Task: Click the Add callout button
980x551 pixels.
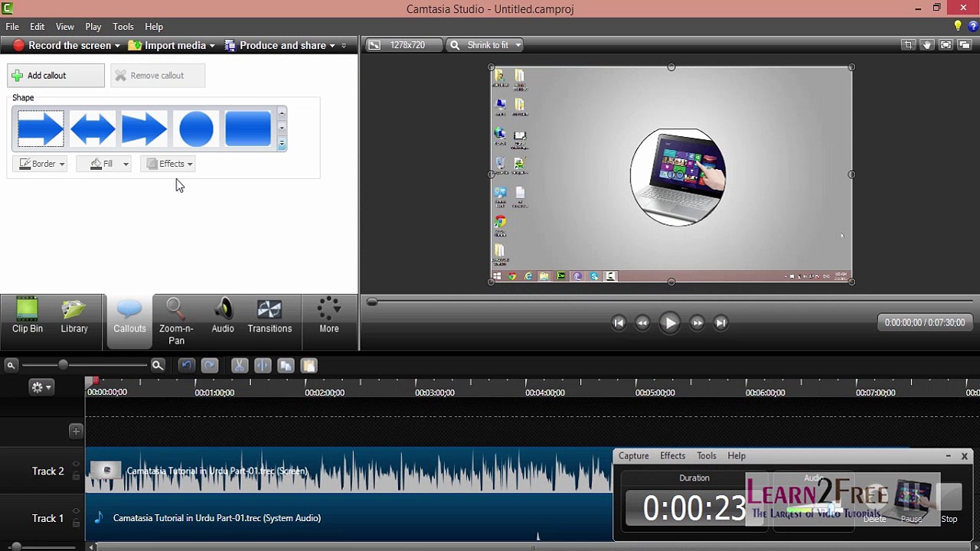Action: pos(56,76)
